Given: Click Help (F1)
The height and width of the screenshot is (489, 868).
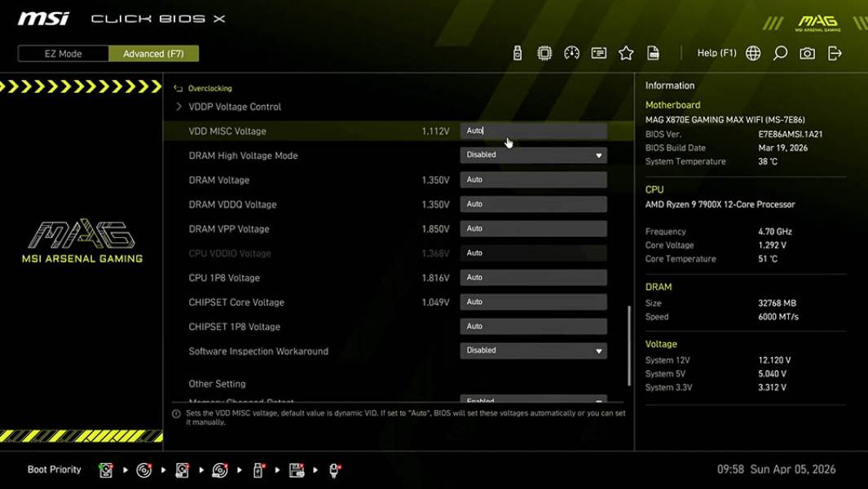Looking at the screenshot, I should (x=716, y=52).
